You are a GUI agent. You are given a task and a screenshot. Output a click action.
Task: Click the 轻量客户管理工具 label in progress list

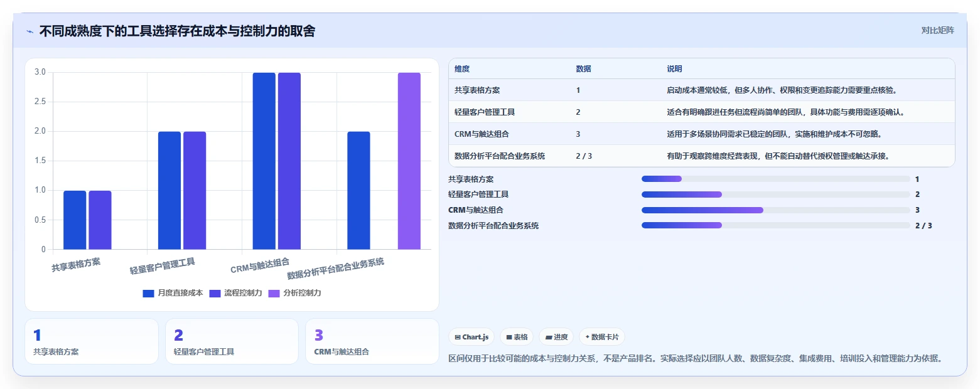point(478,194)
